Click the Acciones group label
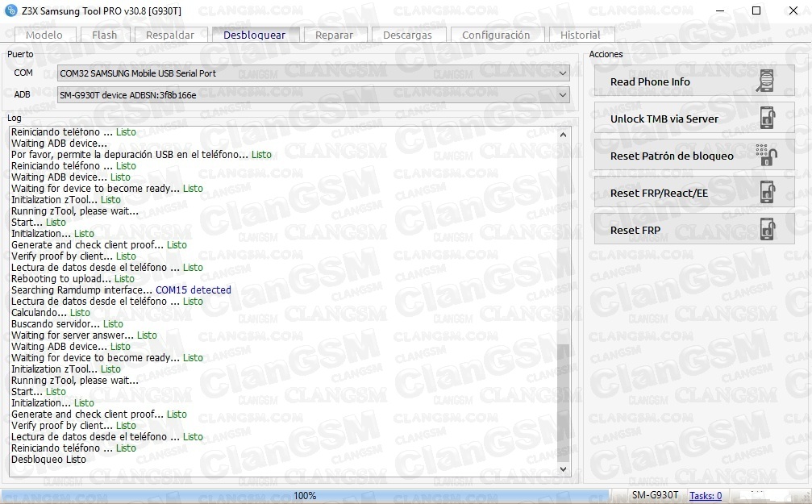This screenshot has width=812, height=504. click(x=606, y=54)
